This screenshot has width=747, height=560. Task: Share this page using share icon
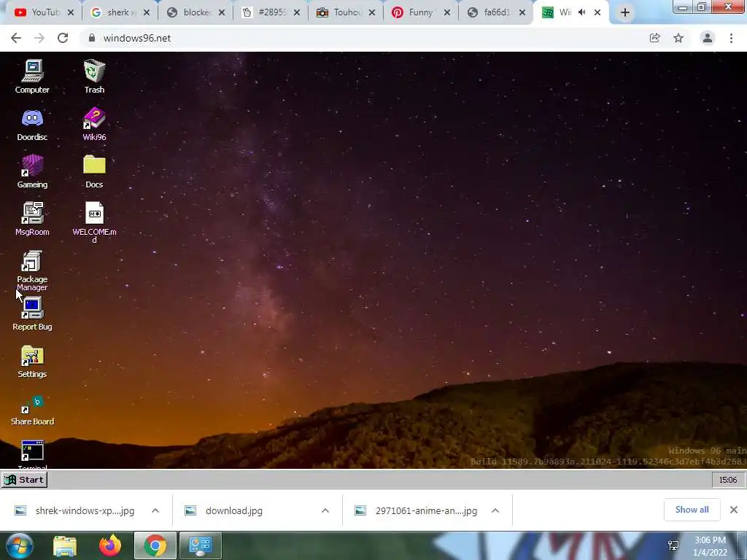(654, 38)
